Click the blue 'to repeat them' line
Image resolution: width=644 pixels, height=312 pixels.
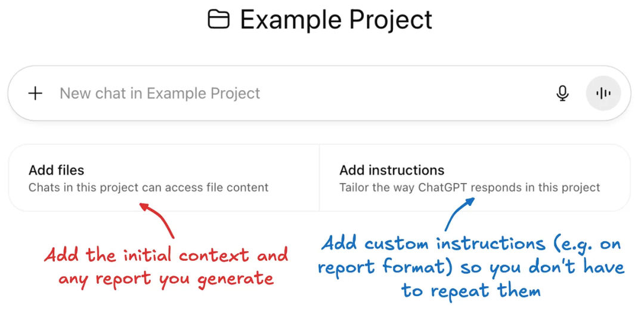tap(470, 291)
